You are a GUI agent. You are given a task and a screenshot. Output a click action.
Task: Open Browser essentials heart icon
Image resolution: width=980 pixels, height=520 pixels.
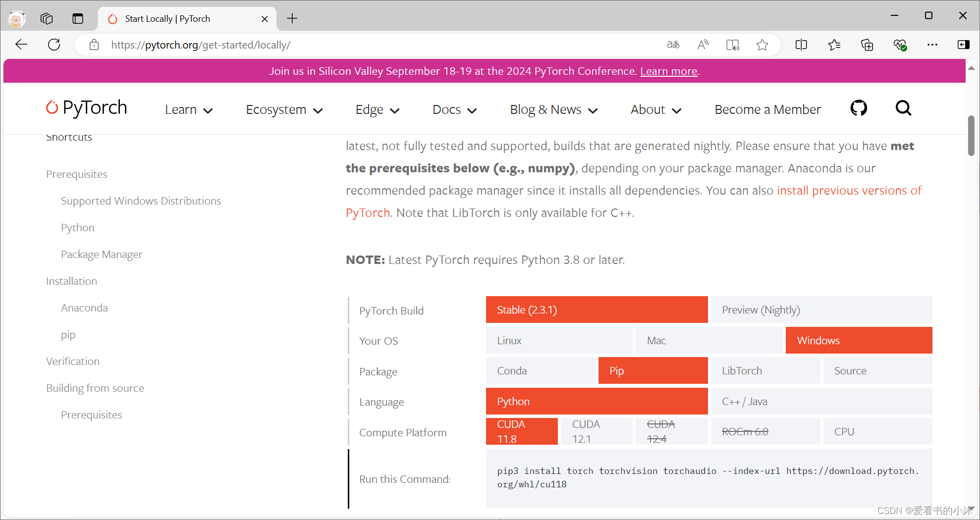coord(900,45)
